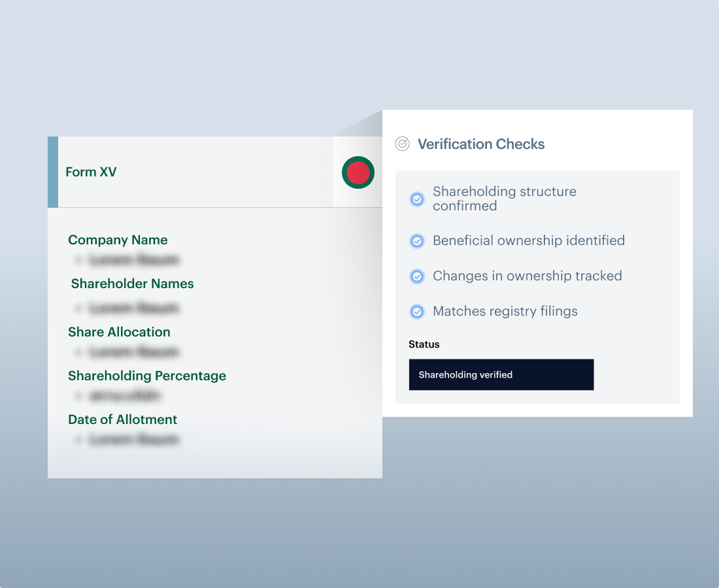Image resolution: width=719 pixels, height=588 pixels.
Task: Expand the blurred entry under Share Allocation
Action: tap(134, 352)
